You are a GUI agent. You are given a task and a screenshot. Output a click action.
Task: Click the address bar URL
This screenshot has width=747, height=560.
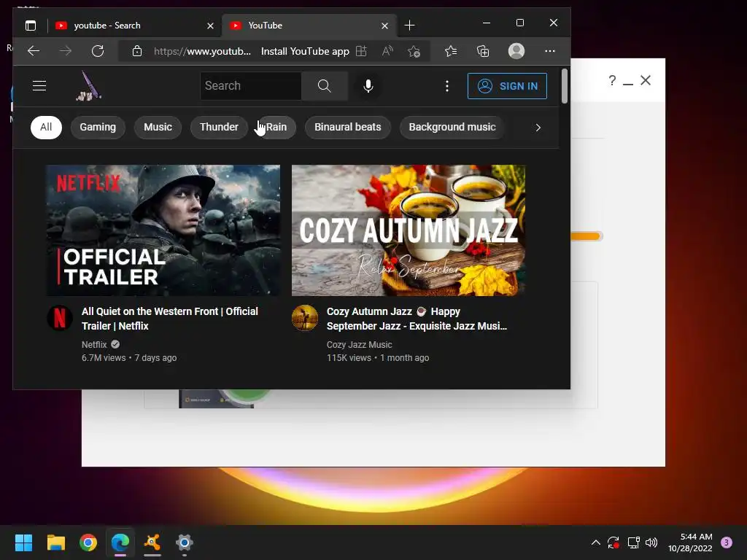click(202, 51)
